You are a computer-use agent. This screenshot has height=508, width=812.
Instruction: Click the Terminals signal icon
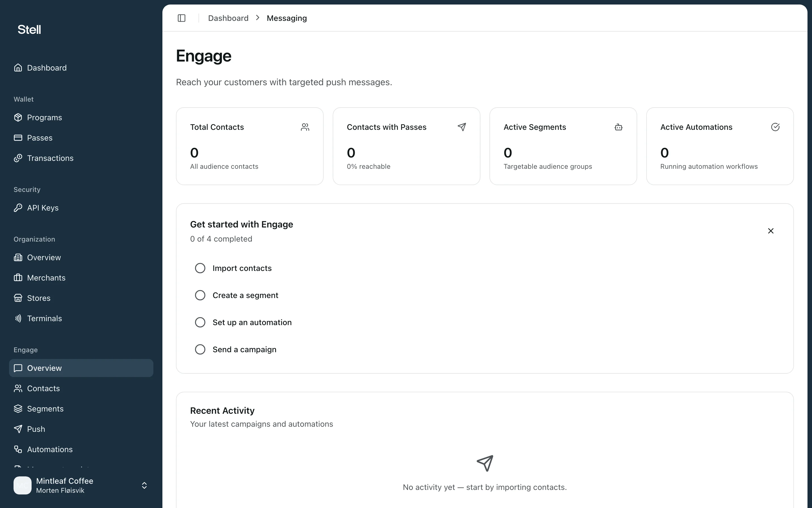tap(18, 319)
